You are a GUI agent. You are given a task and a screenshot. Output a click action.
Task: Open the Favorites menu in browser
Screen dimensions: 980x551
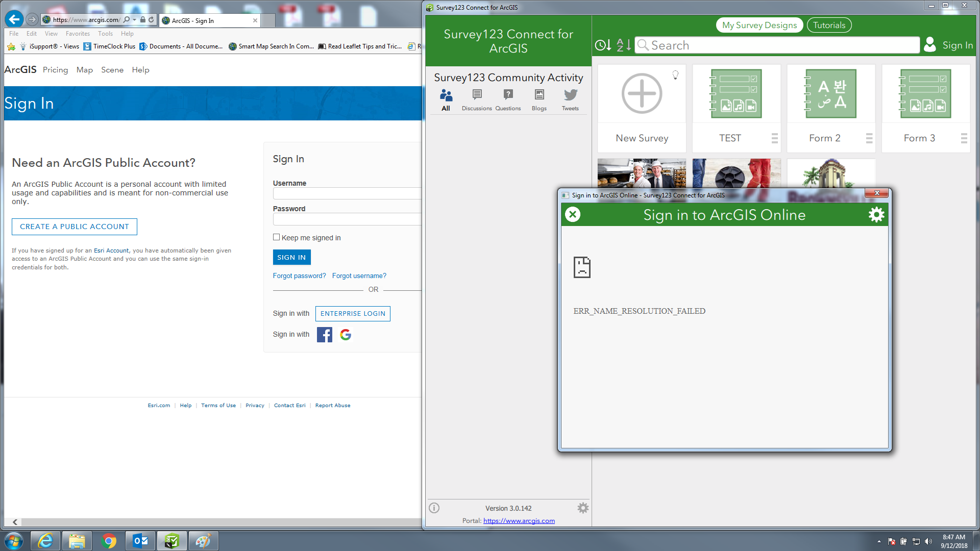click(x=78, y=34)
